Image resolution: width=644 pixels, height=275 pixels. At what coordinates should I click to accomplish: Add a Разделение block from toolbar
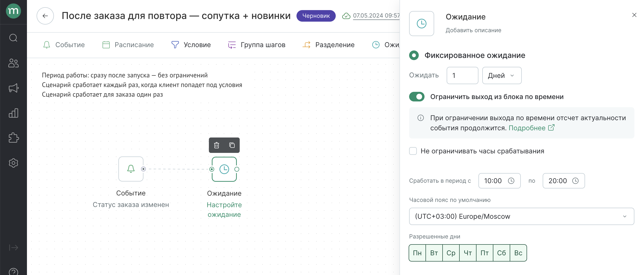(x=328, y=45)
